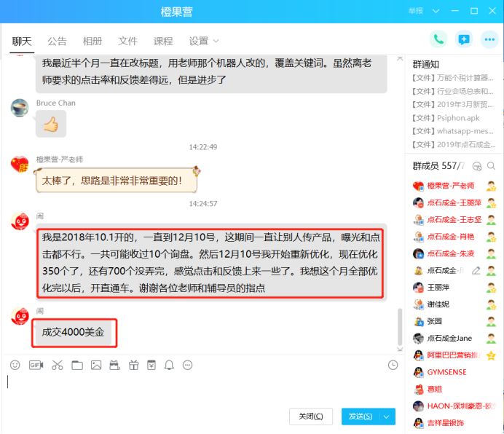Open the three-dots more options
504x434 pixels.
pos(489,39)
